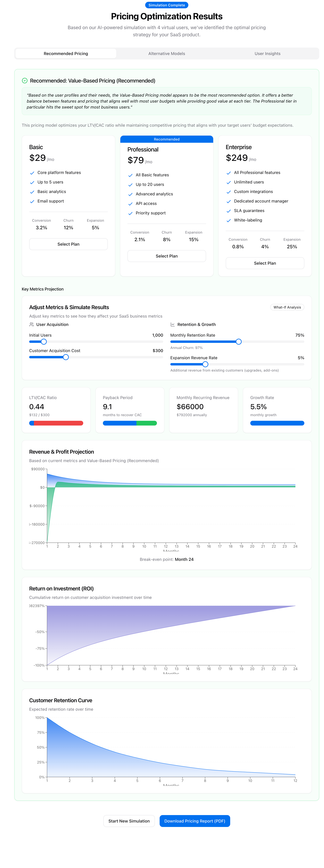Click the Return on Investment (ROI) heading
The width and height of the screenshot is (324, 868).
click(61, 589)
